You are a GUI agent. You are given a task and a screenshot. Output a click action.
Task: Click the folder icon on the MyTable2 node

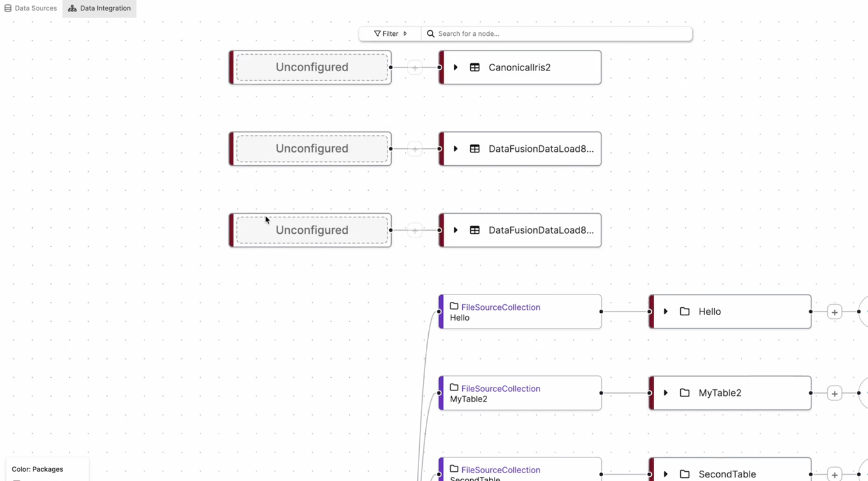click(685, 393)
